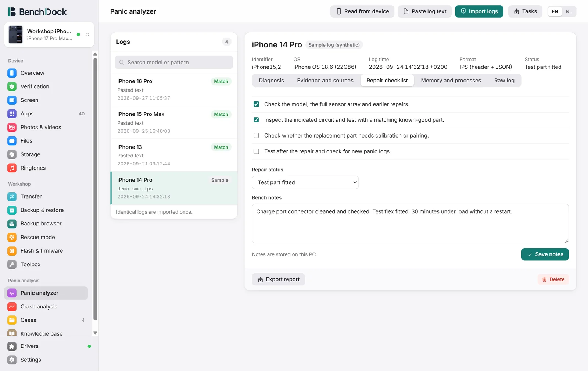Open Apps via its grid icon
The image size is (588, 371).
(12, 114)
